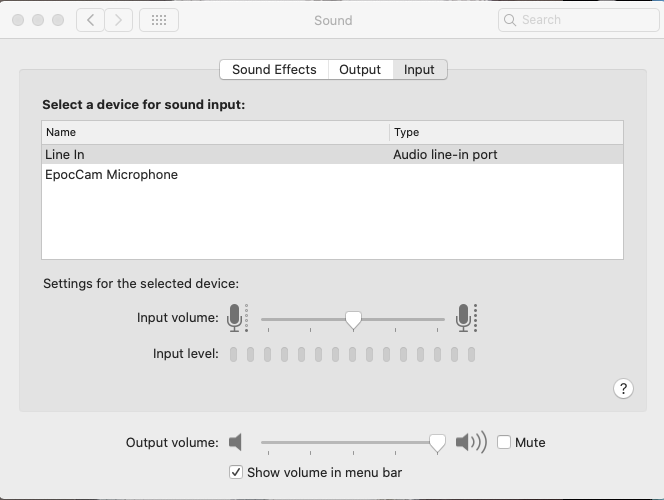The width and height of the screenshot is (664, 500).
Task: Select the Input tab
Action: (x=419, y=69)
